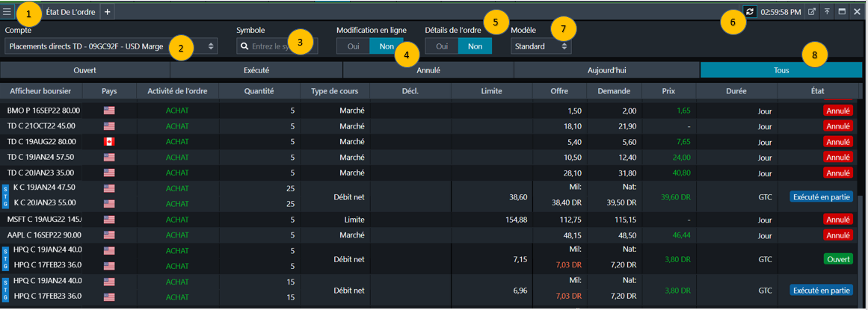Set Modification en ligne to Non
This screenshot has height=310, width=868.
tap(387, 46)
